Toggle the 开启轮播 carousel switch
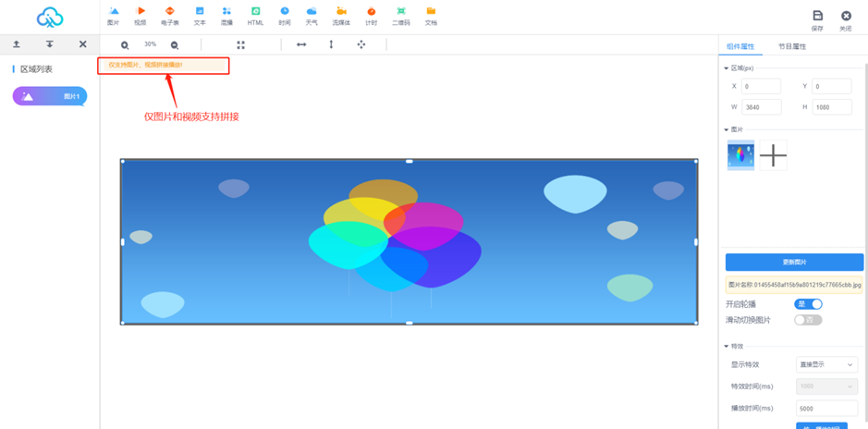Image resolution: width=868 pixels, height=429 pixels. [x=808, y=303]
